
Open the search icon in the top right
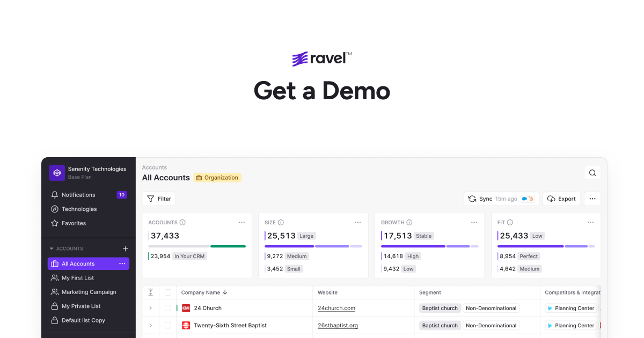click(592, 173)
